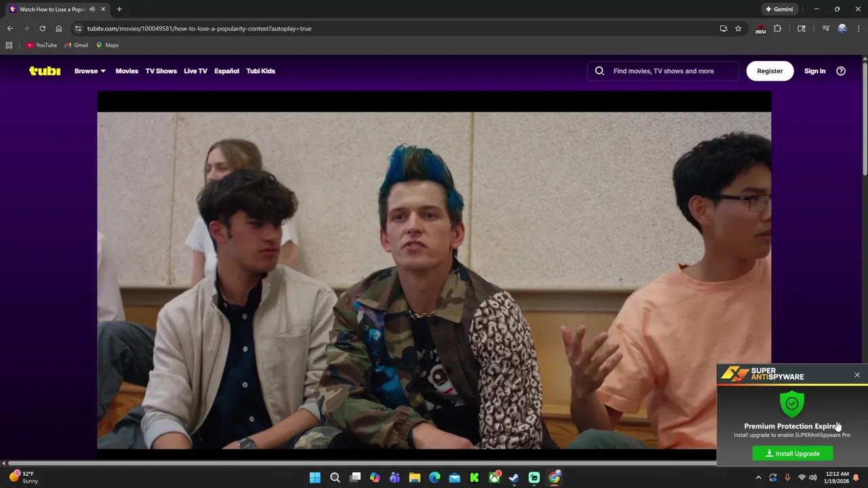Open the TV Shows section
The image size is (868, 488).
click(x=161, y=71)
